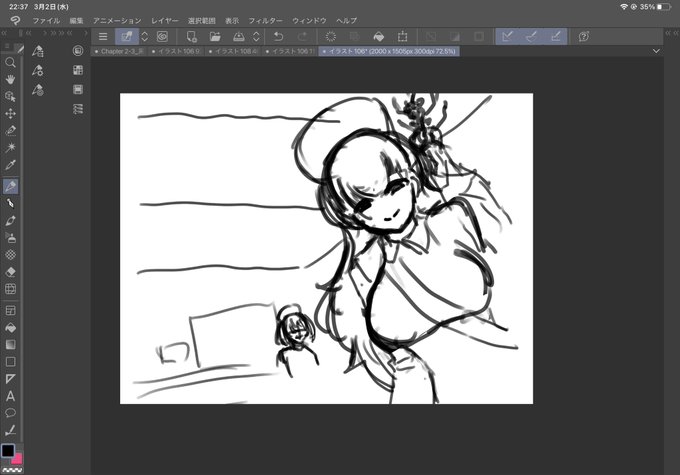Screen dimensions: 680x475
Task: Select the Zoom magnifier tool
Action: pyautogui.click(x=10, y=62)
